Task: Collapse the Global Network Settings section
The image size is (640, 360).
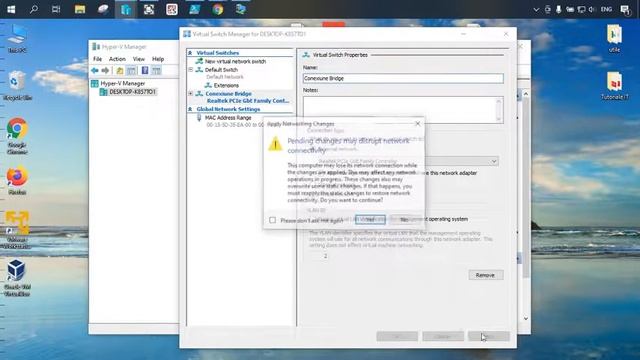Action: click(190, 109)
